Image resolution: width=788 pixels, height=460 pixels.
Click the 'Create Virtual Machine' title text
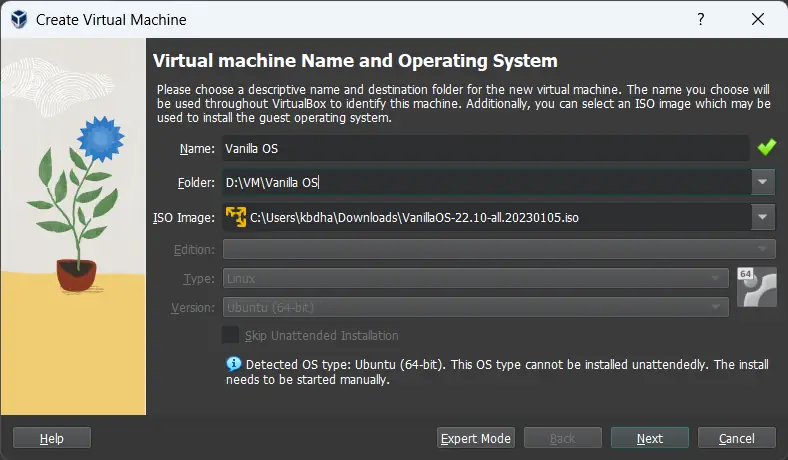point(111,20)
